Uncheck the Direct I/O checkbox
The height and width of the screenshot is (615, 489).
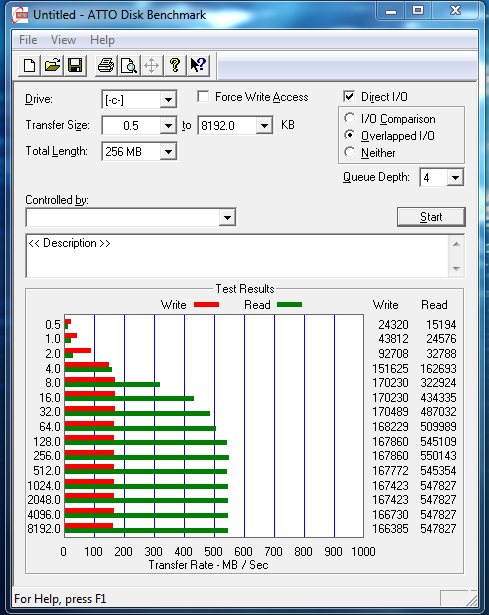coord(349,96)
